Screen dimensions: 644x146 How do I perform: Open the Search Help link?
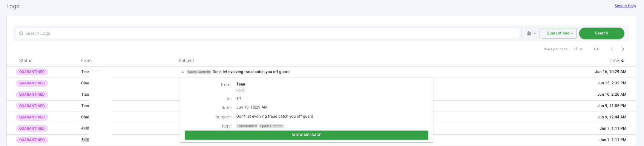[625, 6]
